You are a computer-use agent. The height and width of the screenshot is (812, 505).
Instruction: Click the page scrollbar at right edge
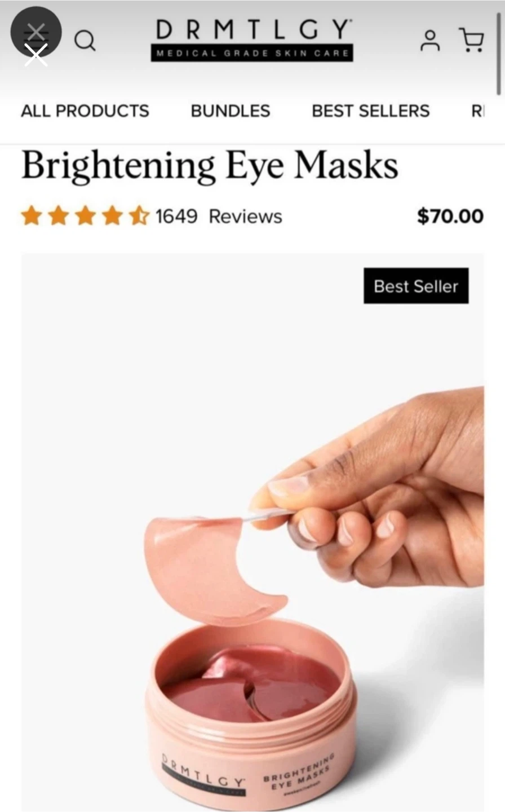tap(498, 54)
